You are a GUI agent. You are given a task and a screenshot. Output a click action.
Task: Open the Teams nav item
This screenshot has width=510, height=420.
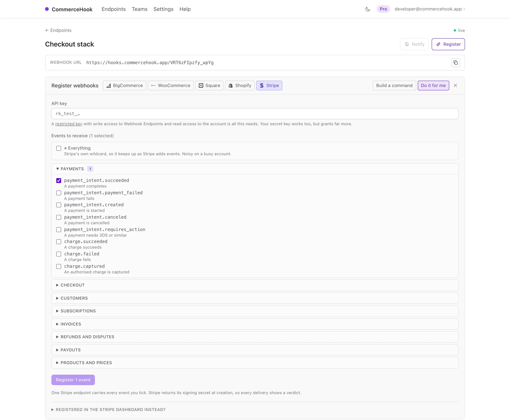tap(140, 9)
